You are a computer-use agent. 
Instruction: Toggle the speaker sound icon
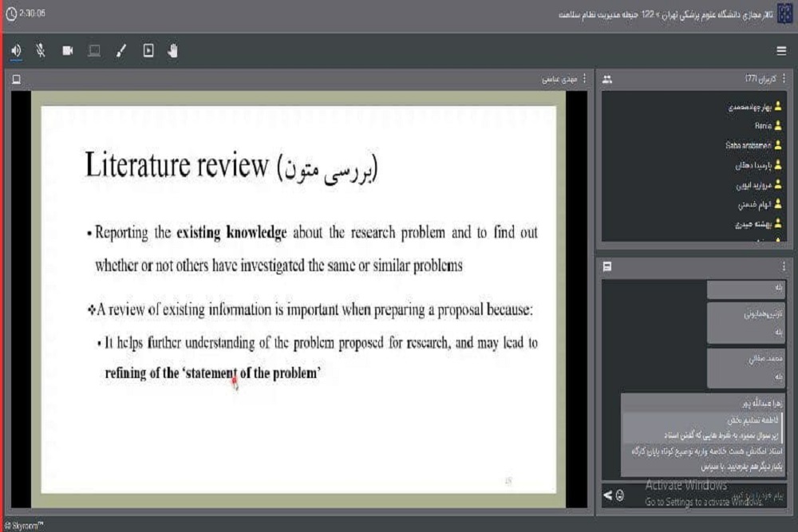pyautogui.click(x=17, y=51)
